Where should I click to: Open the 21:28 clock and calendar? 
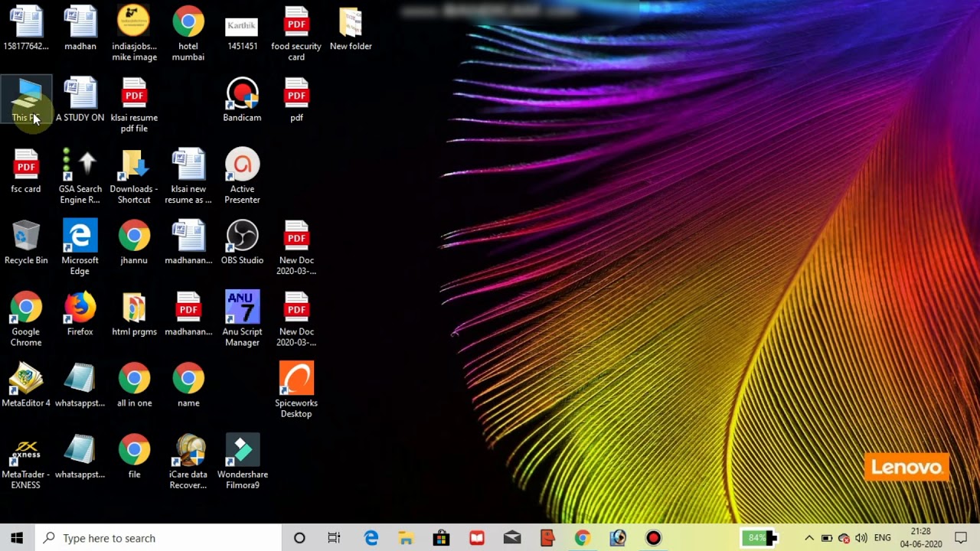[x=921, y=538]
